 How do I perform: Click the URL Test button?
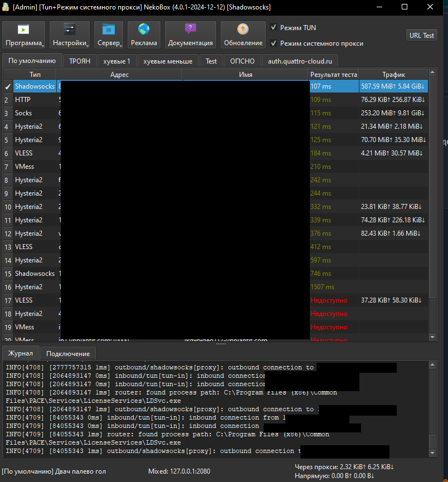422,35
